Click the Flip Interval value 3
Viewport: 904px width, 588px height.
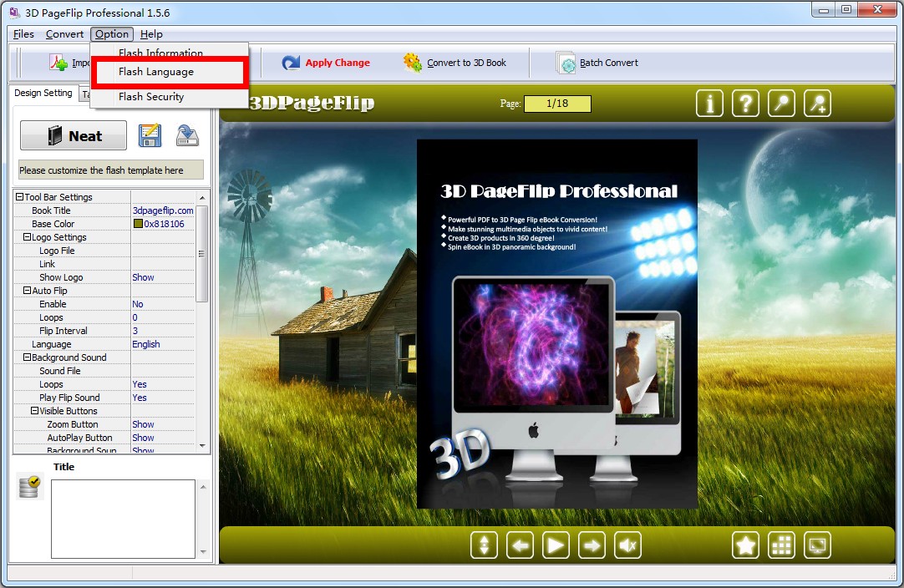135,330
